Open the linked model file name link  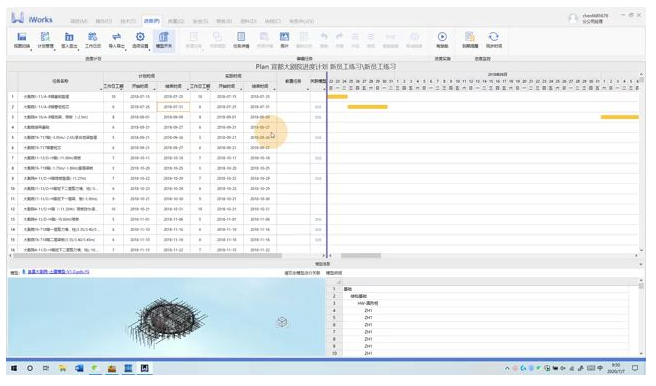(x=58, y=272)
